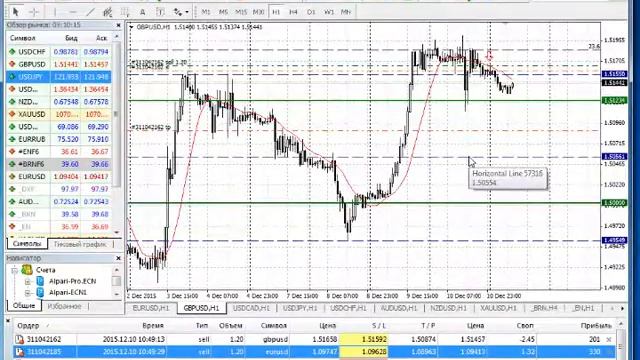Screen dimensions: 640x360
Task: Switch chart to M30 timeframe
Action: 258,12
